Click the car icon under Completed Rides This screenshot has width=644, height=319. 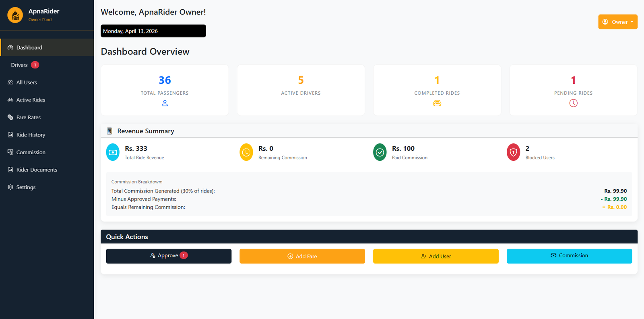tap(437, 104)
